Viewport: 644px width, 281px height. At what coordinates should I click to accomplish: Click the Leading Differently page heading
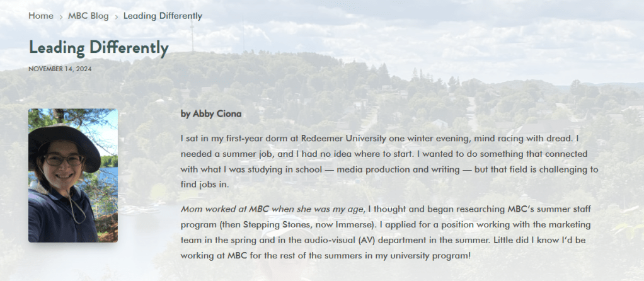click(98, 47)
